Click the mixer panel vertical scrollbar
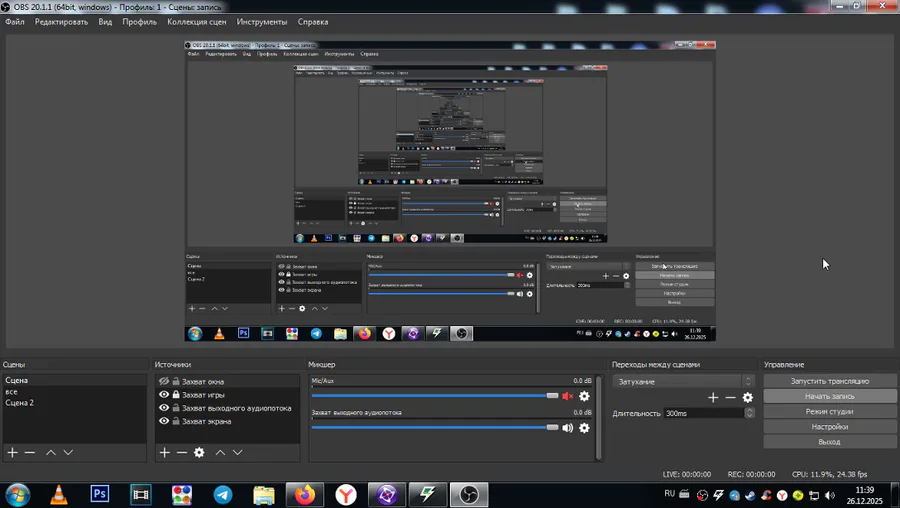 [x=599, y=417]
